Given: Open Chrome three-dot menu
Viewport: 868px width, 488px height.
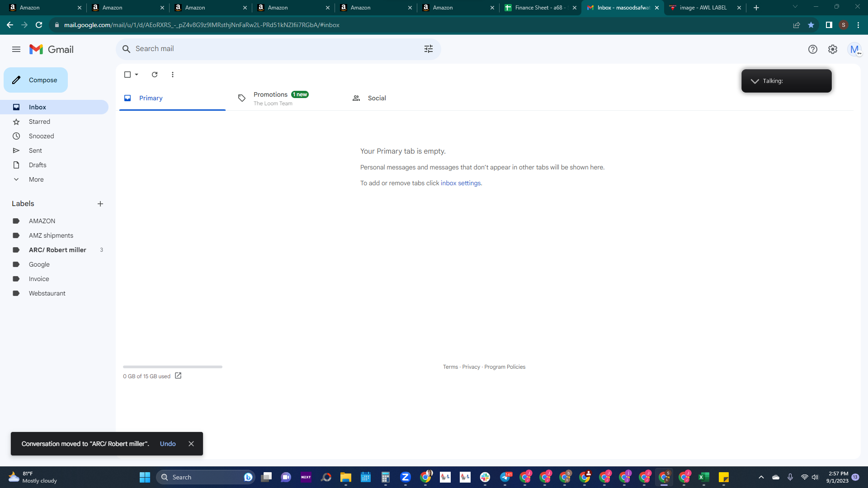Looking at the screenshot, I should point(858,25).
